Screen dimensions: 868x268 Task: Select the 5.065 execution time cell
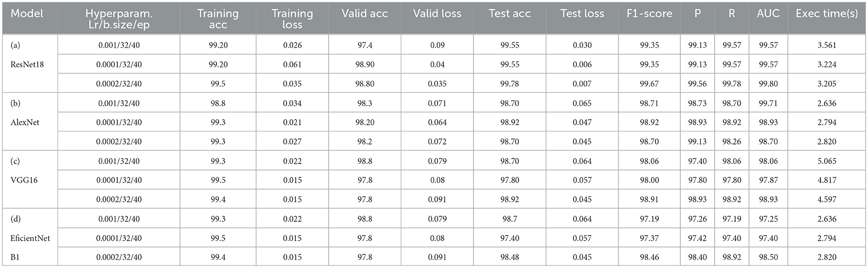pos(827,161)
